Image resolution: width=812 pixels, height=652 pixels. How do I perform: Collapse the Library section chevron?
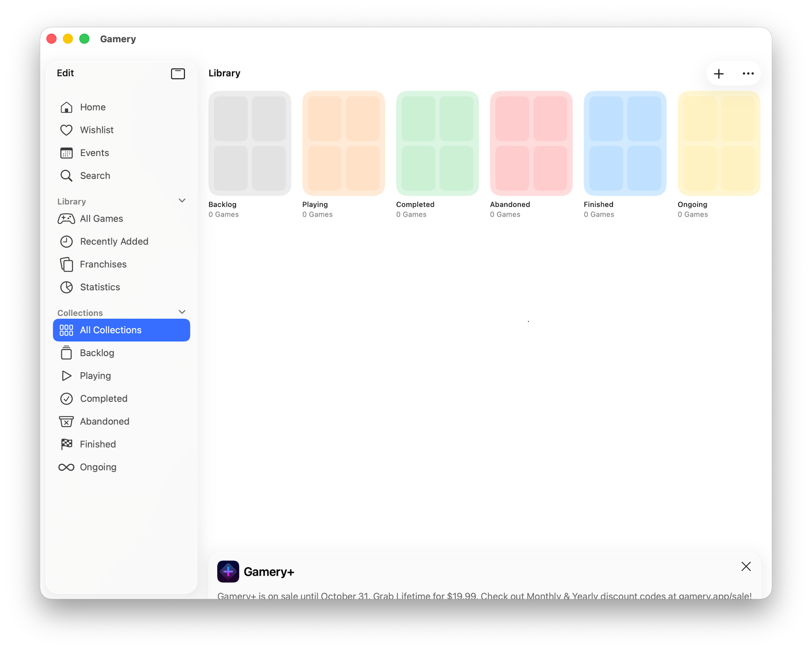point(182,201)
